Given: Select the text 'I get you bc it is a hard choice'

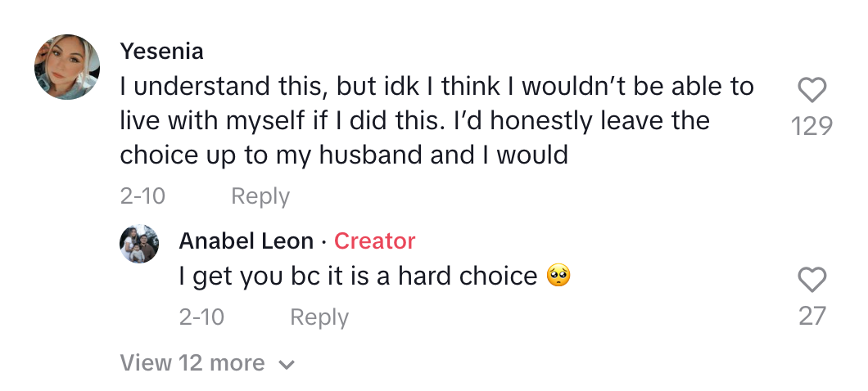Looking at the screenshot, I should tap(358, 276).
